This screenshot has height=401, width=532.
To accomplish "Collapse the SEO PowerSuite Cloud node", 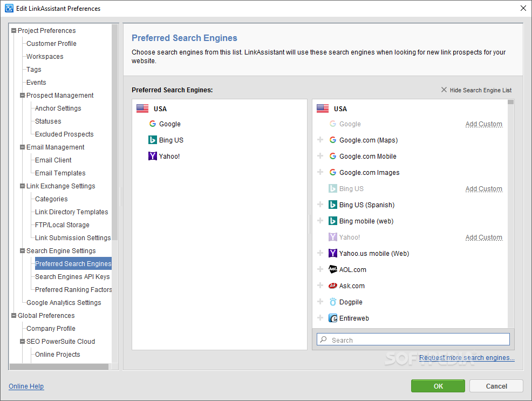I will (x=23, y=341).
